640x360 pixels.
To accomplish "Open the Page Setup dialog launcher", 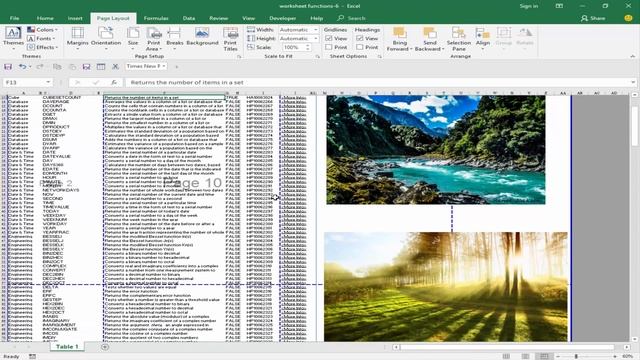I will 239,57.
